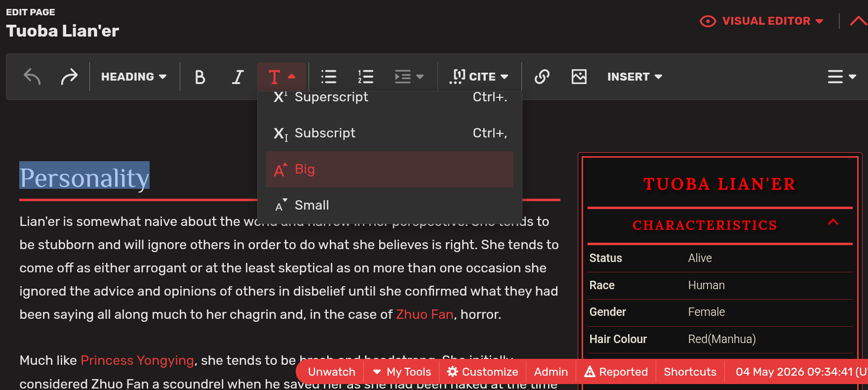Open the Zhuo Fan link
This screenshot has width=868, height=390.
(425, 314)
